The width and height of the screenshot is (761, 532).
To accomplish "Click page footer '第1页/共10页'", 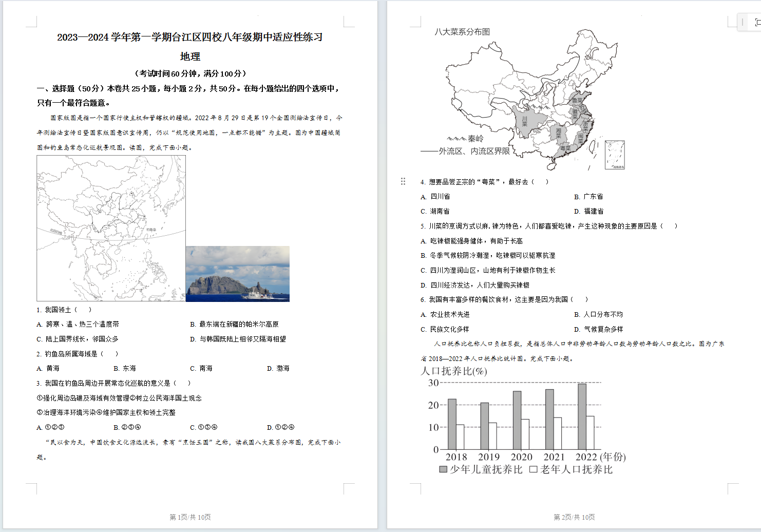I will click(190, 517).
